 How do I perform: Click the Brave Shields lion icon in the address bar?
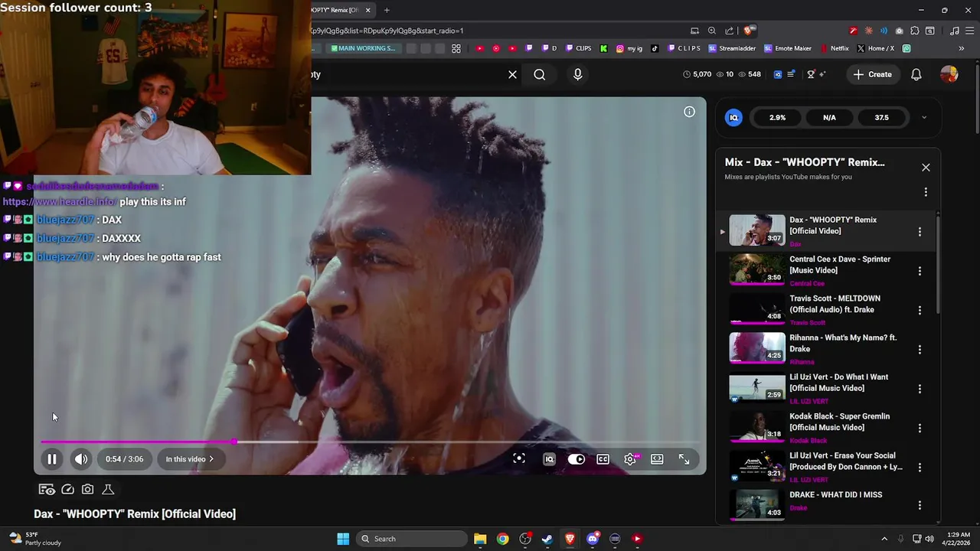(x=750, y=31)
